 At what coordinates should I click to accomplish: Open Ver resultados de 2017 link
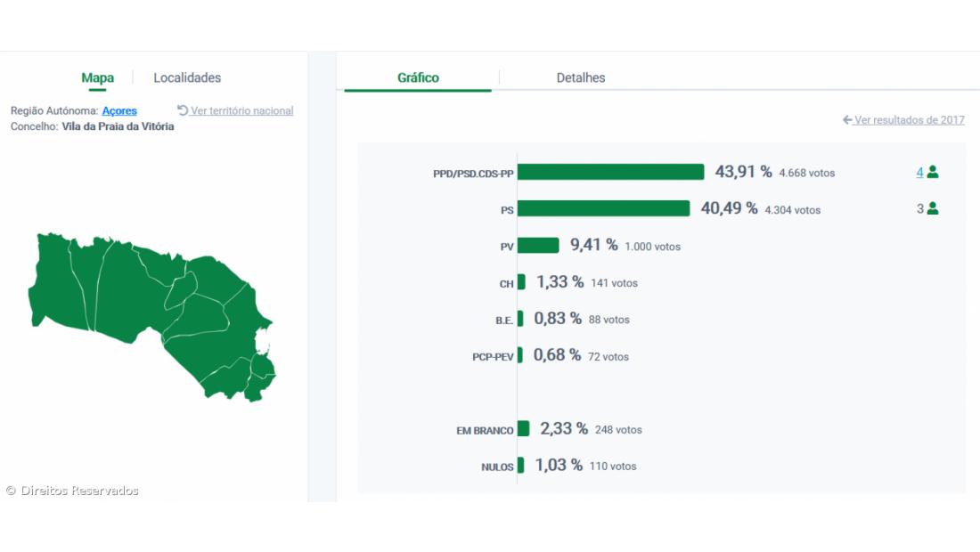pos(909,120)
